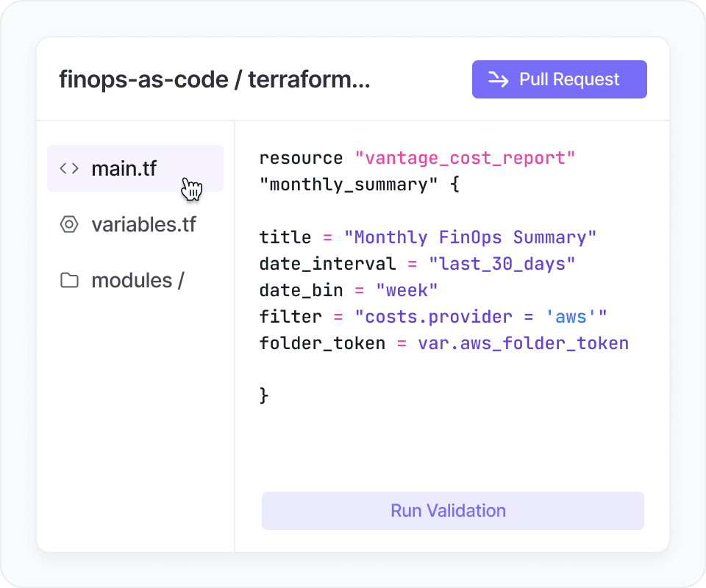Click the "last_30_days" date interval value
Image resolution: width=706 pixels, height=588 pixels.
(502, 264)
